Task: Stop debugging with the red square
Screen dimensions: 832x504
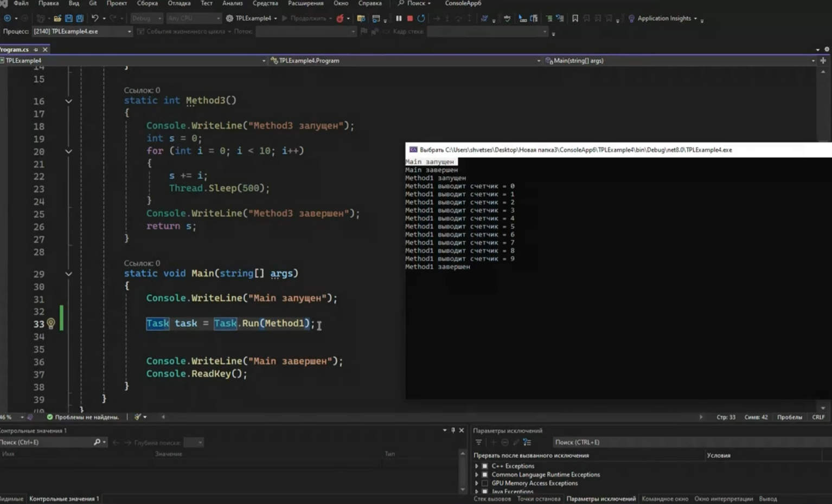Action: [410, 18]
